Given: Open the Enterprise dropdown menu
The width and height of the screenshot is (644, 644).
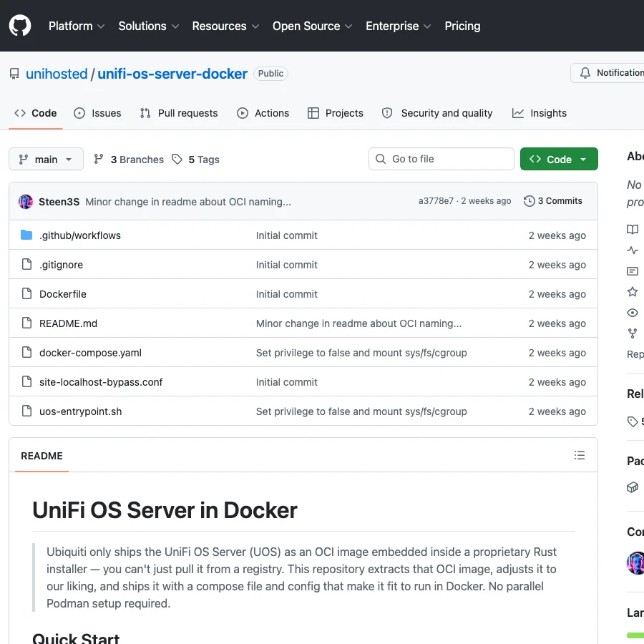Looking at the screenshot, I should coord(398,26).
